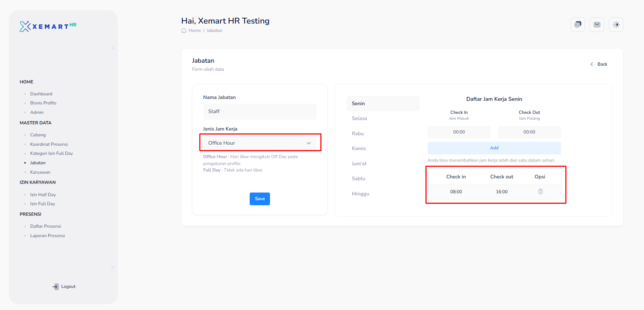The width and height of the screenshot is (644, 310).
Task: Click the Home breadcrumb icon
Action: click(x=184, y=30)
